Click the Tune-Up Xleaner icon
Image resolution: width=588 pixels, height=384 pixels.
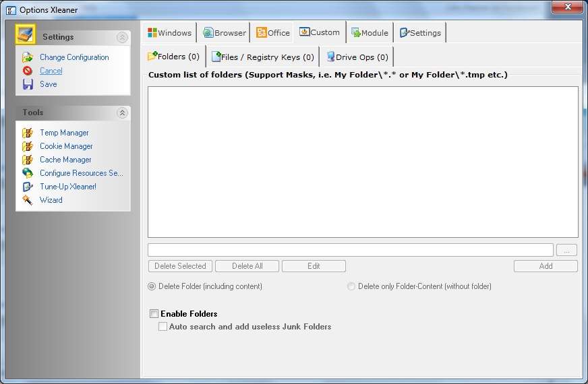tap(28, 187)
